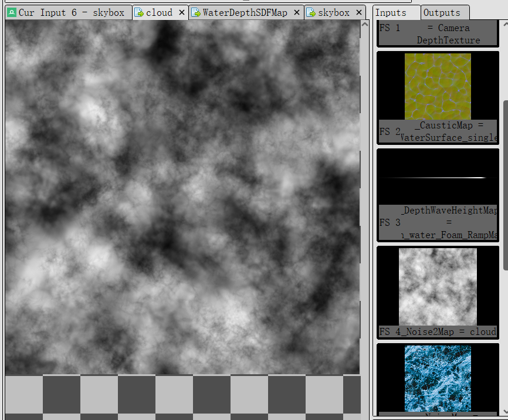The width and height of the screenshot is (508, 420).
Task: Select the blue water noise thumbnail
Action: click(438, 378)
